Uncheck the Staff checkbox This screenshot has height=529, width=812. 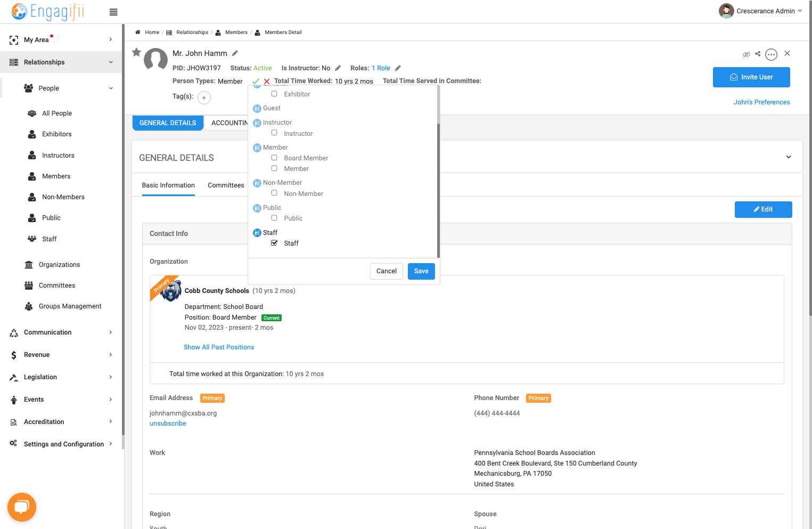point(274,243)
